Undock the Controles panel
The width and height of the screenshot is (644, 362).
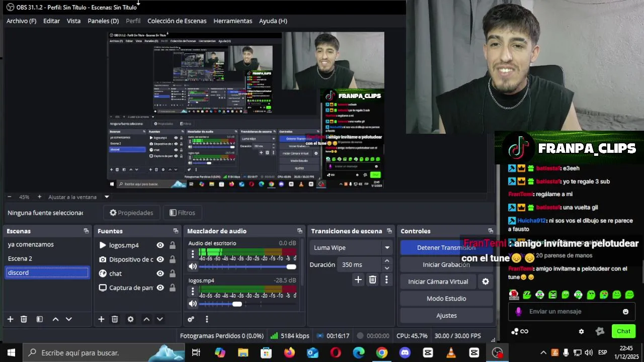click(491, 231)
